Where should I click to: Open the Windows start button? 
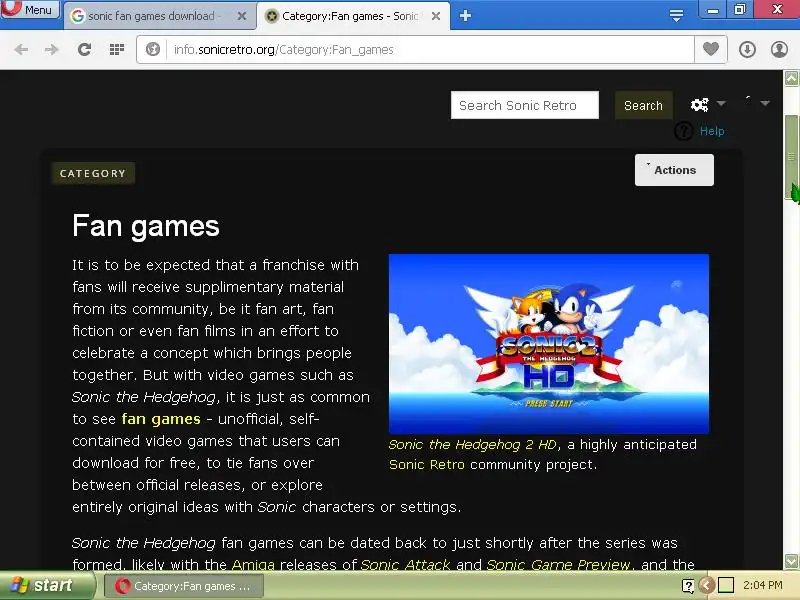(x=47, y=585)
